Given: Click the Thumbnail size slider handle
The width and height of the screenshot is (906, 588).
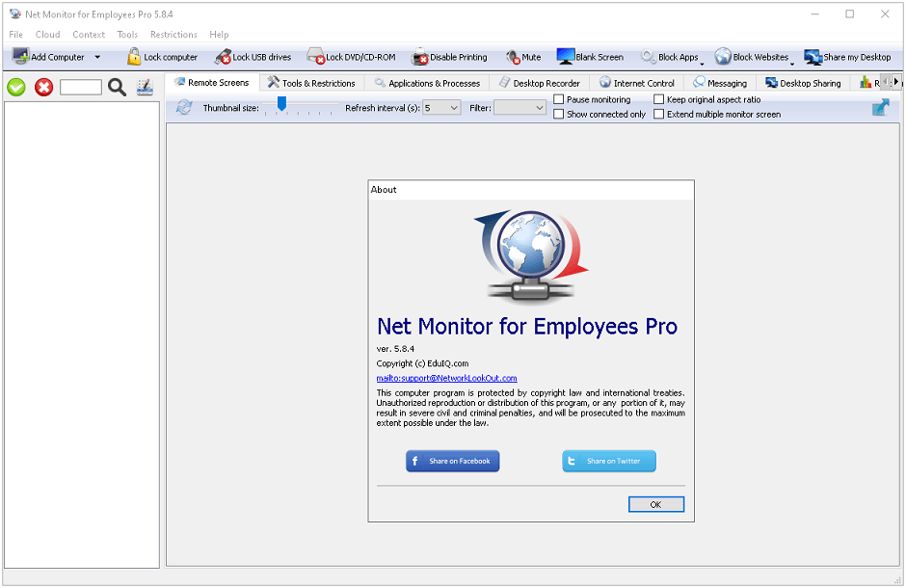Looking at the screenshot, I should 281,103.
